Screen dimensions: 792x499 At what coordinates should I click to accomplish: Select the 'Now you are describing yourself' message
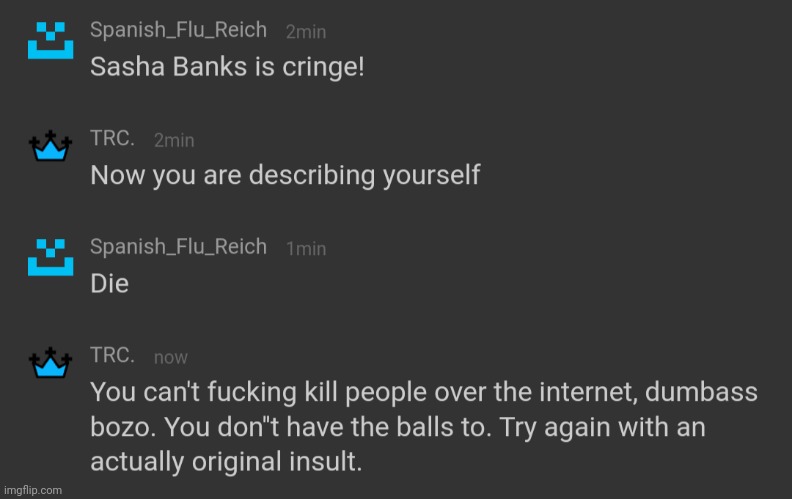(x=285, y=175)
